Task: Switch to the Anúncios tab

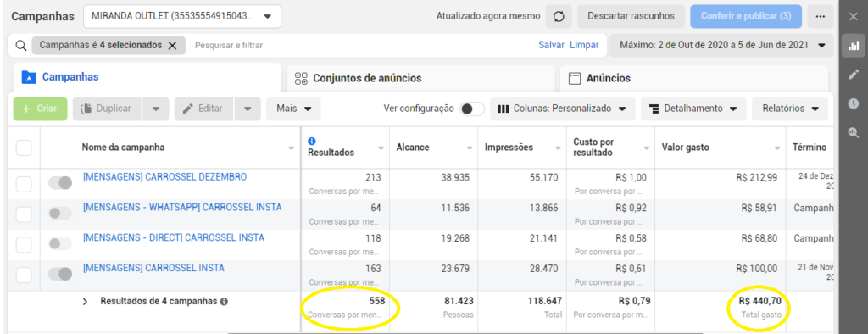Action: tap(694, 78)
